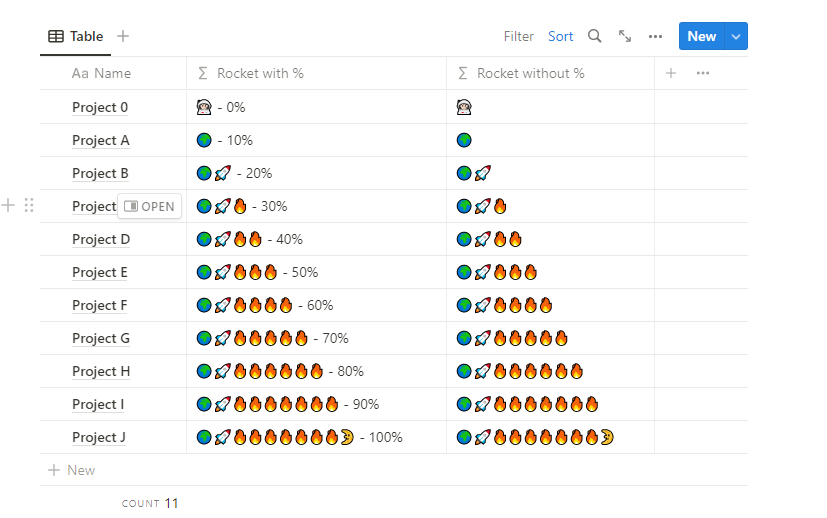The width and height of the screenshot is (827, 518).
Task: Insert row with plus left of row
Action: click(x=9, y=206)
